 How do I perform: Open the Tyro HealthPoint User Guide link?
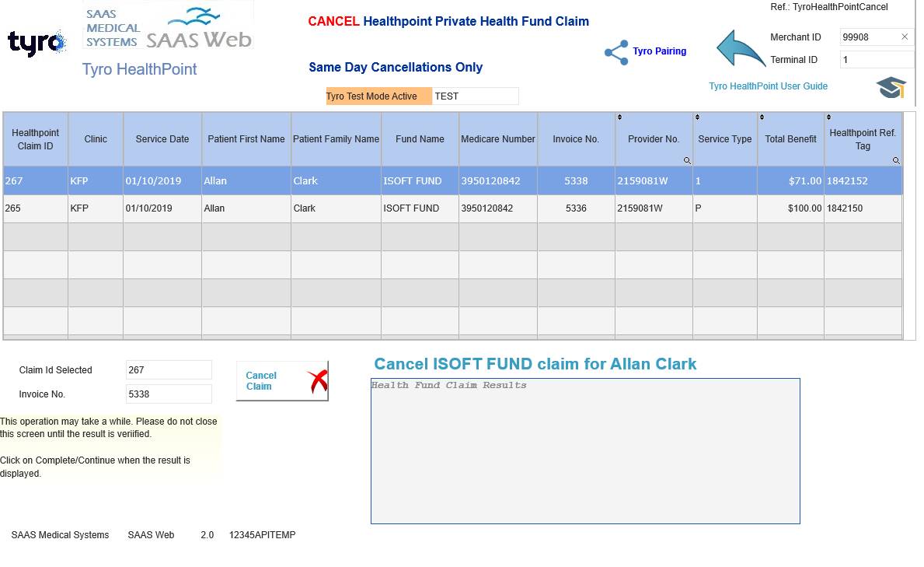[x=768, y=86]
